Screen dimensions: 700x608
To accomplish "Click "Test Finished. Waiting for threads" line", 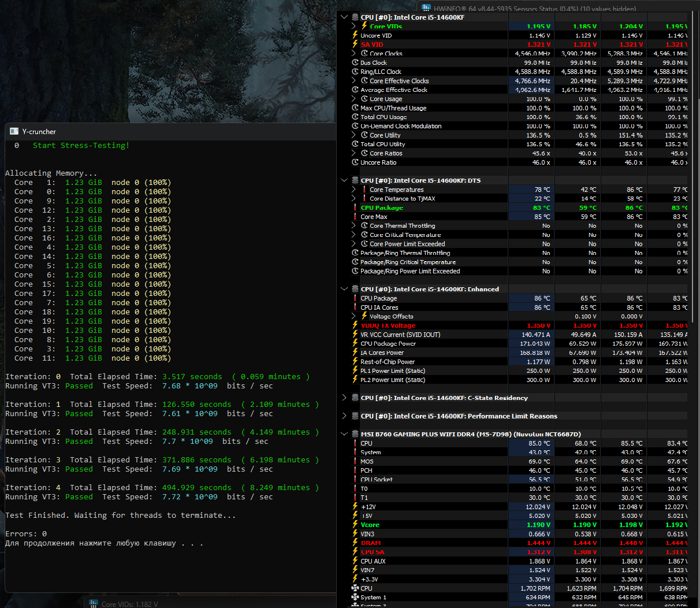I will (x=121, y=516).
